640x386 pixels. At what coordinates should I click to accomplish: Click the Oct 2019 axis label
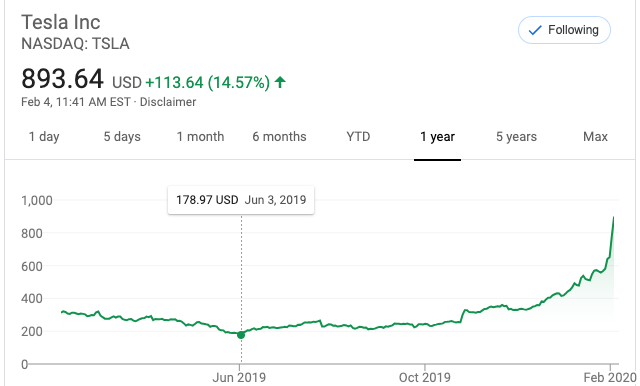[424, 377]
